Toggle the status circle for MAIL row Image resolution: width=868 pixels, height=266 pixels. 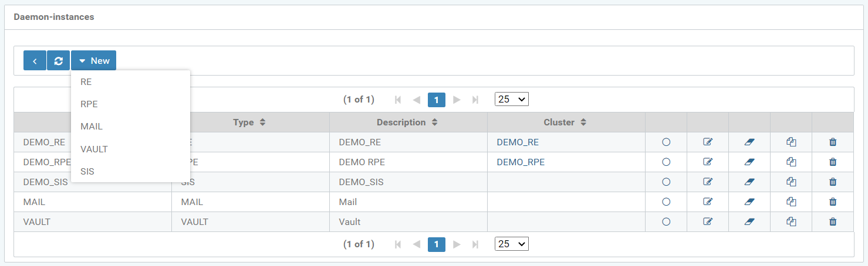coord(666,202)
